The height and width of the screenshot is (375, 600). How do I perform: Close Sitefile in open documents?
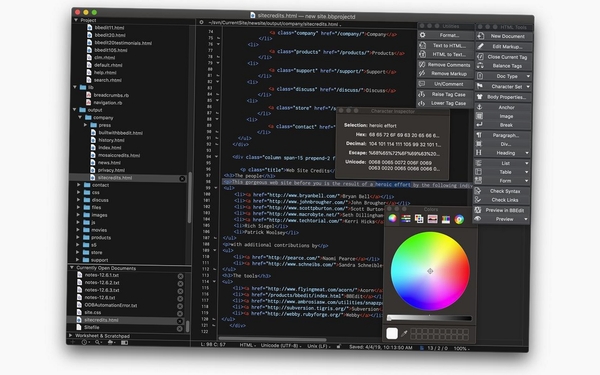(x=179, y=329)
